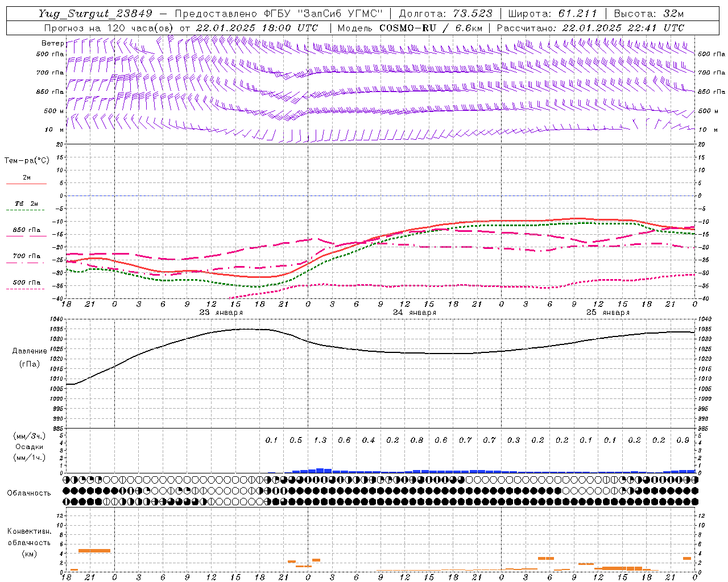Click the (мм/1ч.) units label
This screenshot has height=582, width=728.
point(30,458)
